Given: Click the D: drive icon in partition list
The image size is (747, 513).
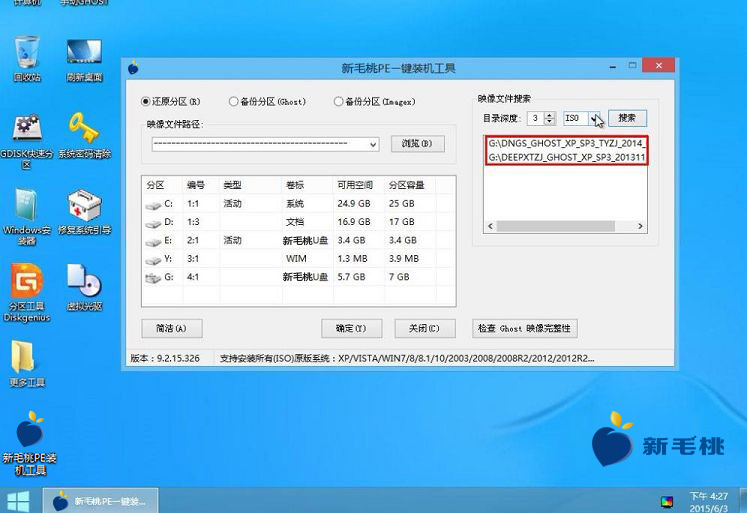Looking at the screenshot, I should (153, 223).
